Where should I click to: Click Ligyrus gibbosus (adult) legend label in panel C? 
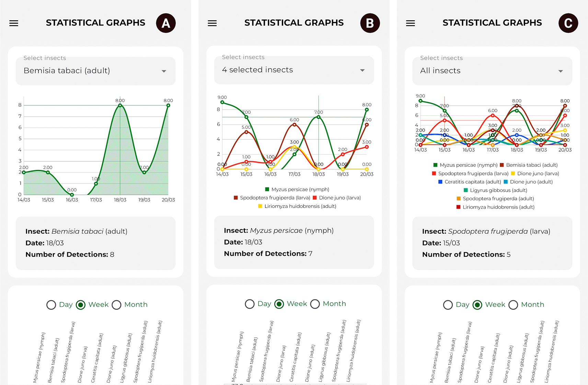(x=498, y=190)
